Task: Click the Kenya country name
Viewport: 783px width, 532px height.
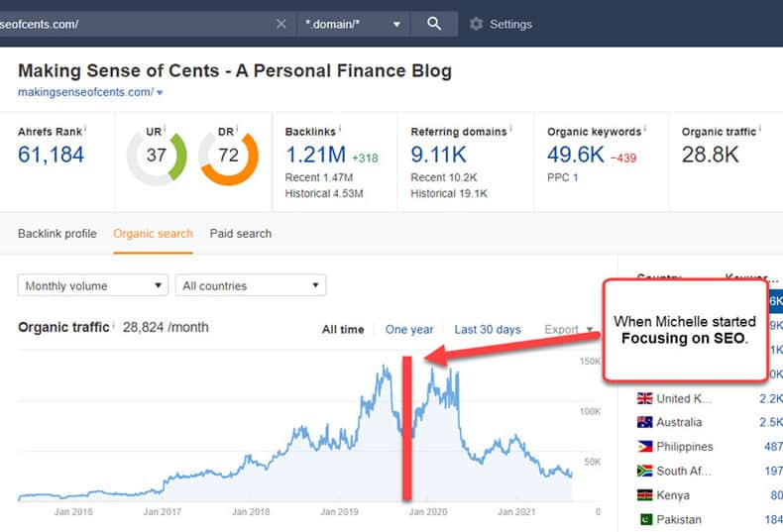Action: click(673, 495)
